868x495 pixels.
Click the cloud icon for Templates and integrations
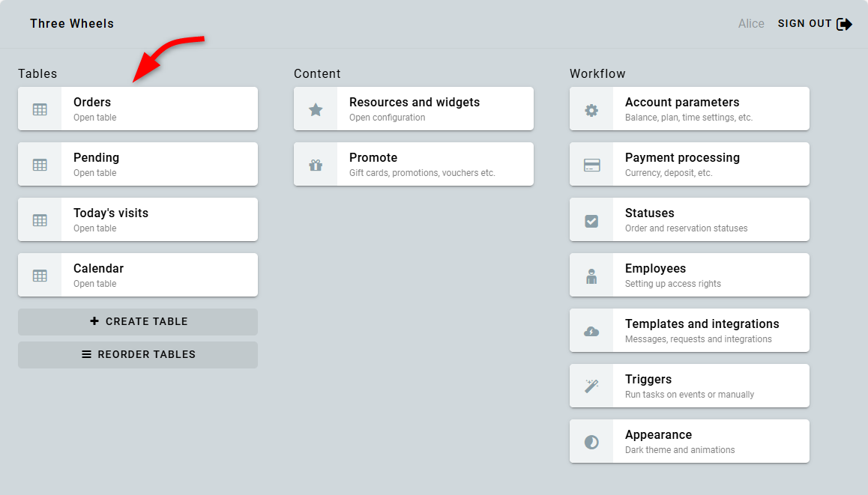[591, 331]
